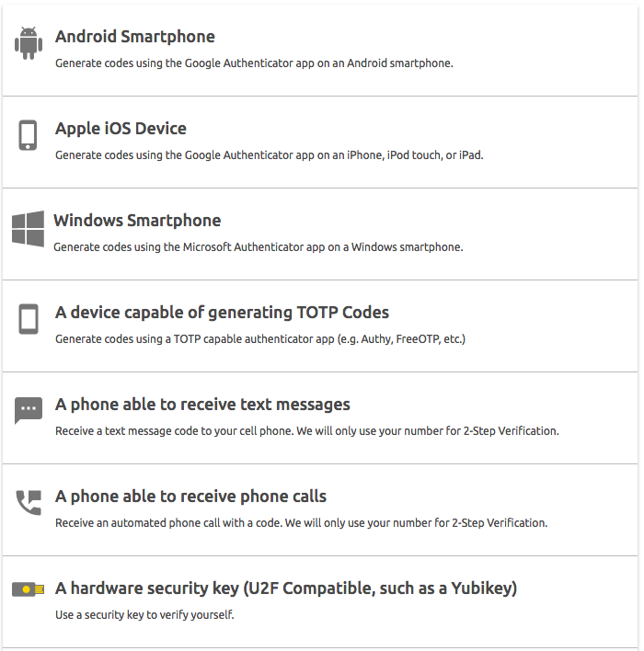Click the phone call handset icon
The width and height of the screenshot is (644, 651).
(29, 502)
